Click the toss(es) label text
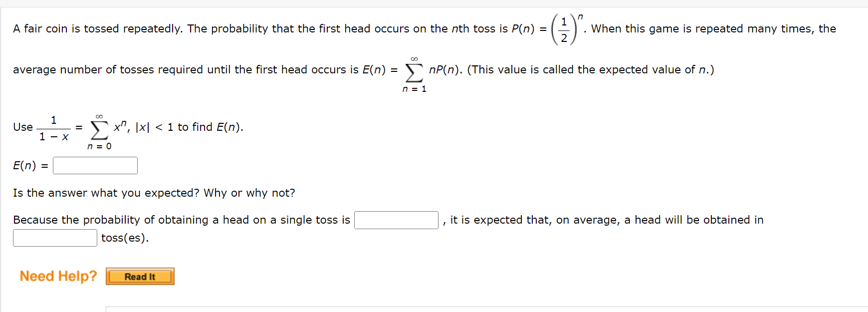This screenshot has width=868, height=312. coord(125,238)
